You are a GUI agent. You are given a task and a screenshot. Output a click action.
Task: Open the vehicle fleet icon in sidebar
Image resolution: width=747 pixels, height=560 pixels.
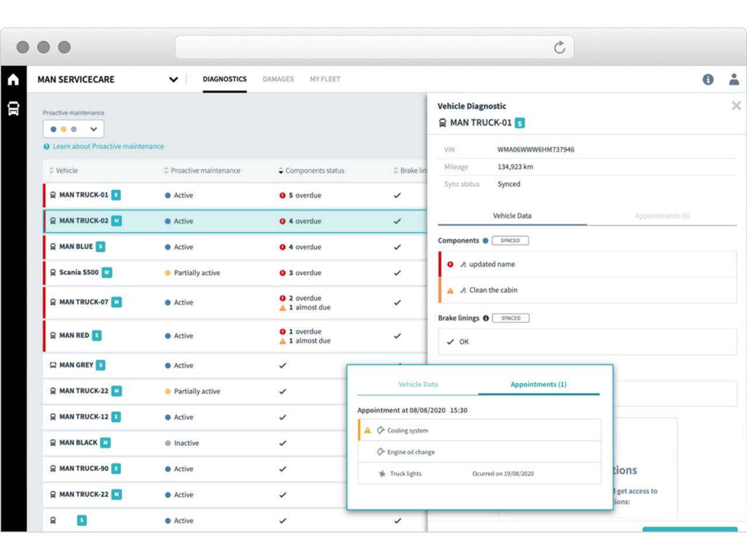(13, 108)
